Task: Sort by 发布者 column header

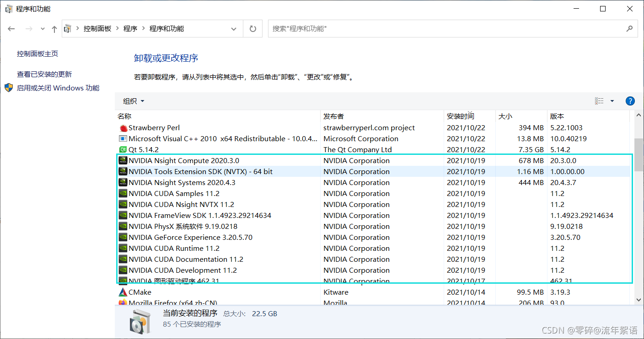Action: [x=382, y=117]
